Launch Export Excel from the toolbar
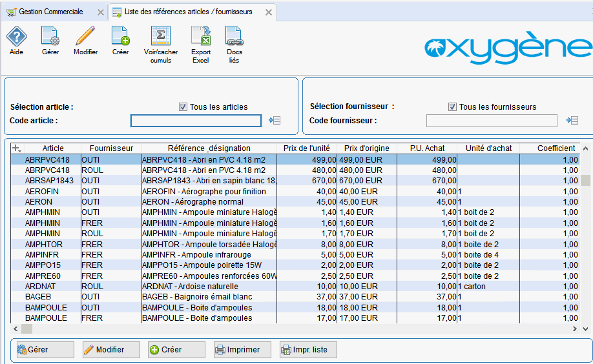593x364 pixels. click(x=201, y=45)
